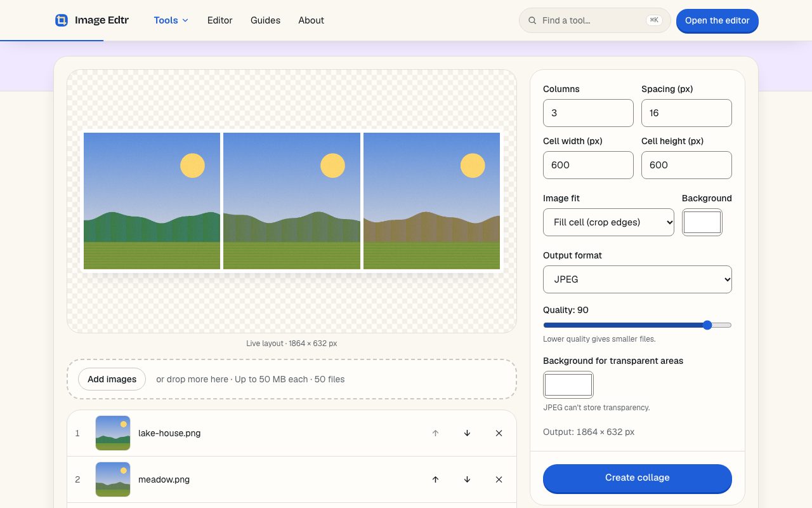Adjust the Quality slider
The width and height of the screenshot is (812, 508).
pyautogui.click(x=638, y=325)
